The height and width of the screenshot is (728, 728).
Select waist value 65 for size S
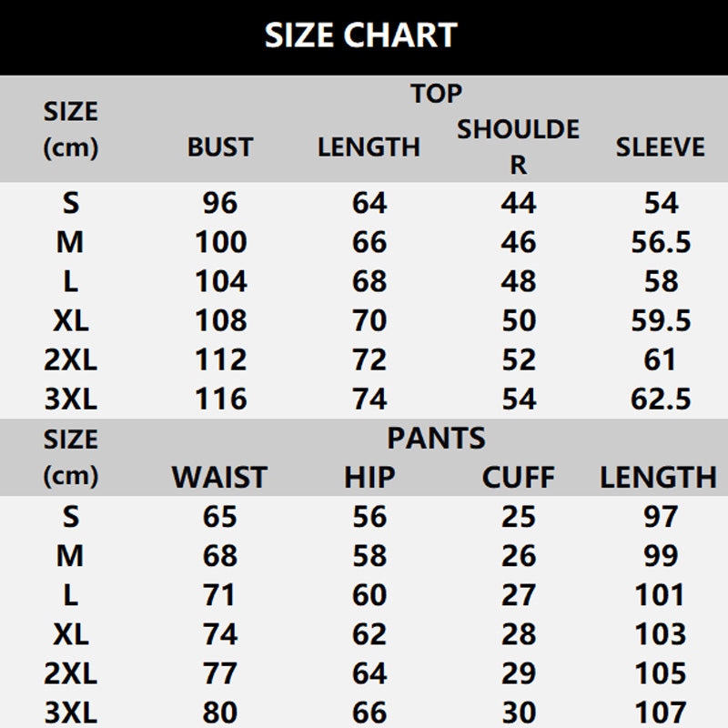(220, 517)
